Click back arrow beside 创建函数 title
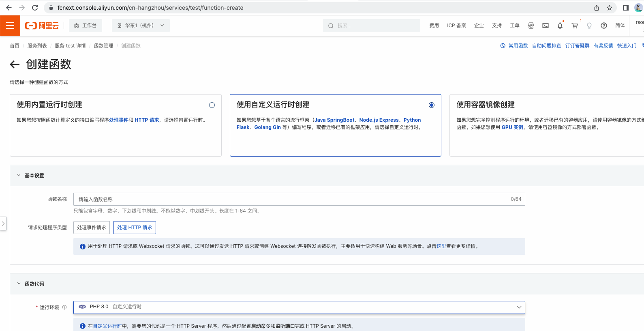 [15, 64]
